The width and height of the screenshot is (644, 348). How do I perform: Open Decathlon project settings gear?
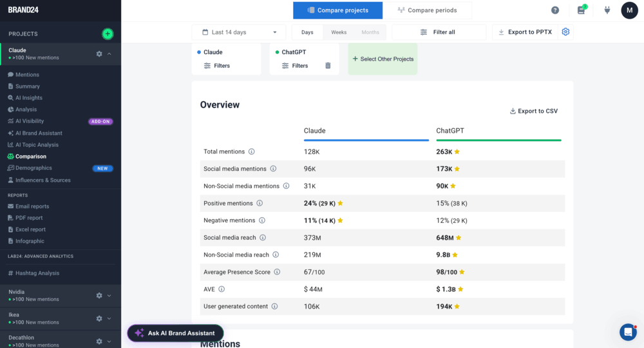point(99,342)
